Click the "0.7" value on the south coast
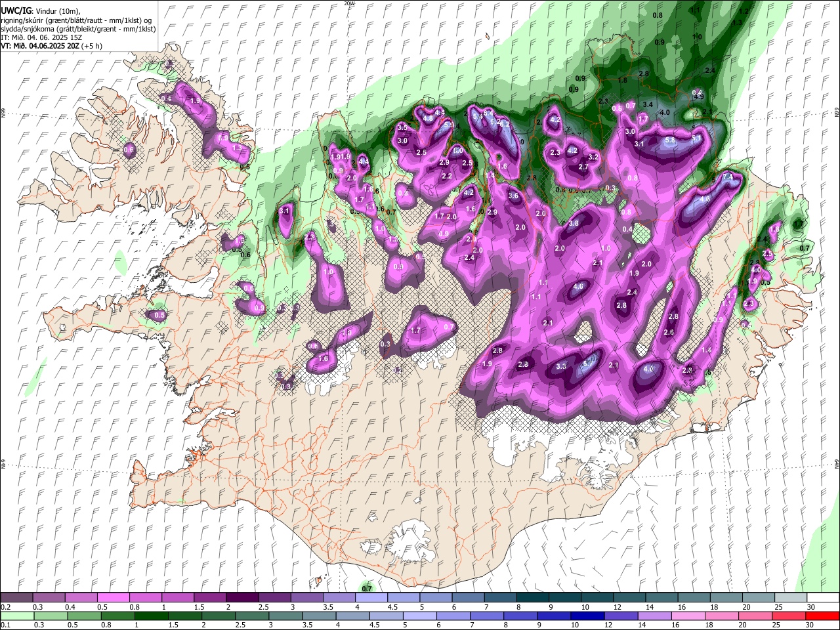This screenshot has height=630, width=840. [x=367, y=588]
